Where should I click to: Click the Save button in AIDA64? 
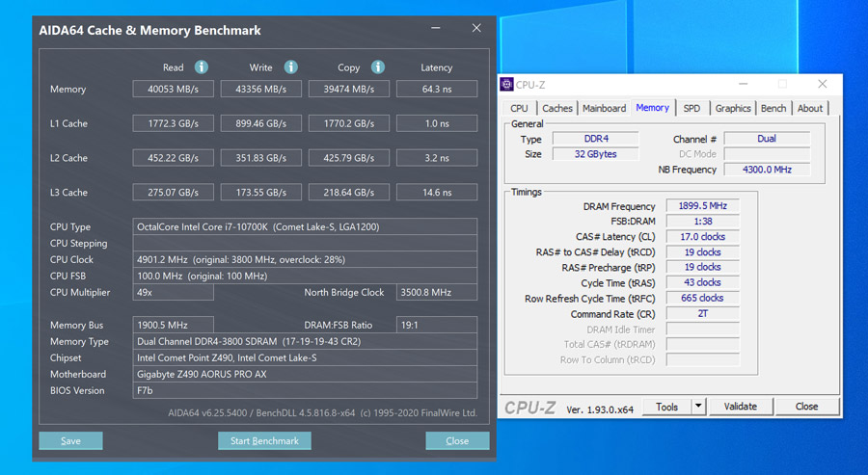(x=70, y=440)
